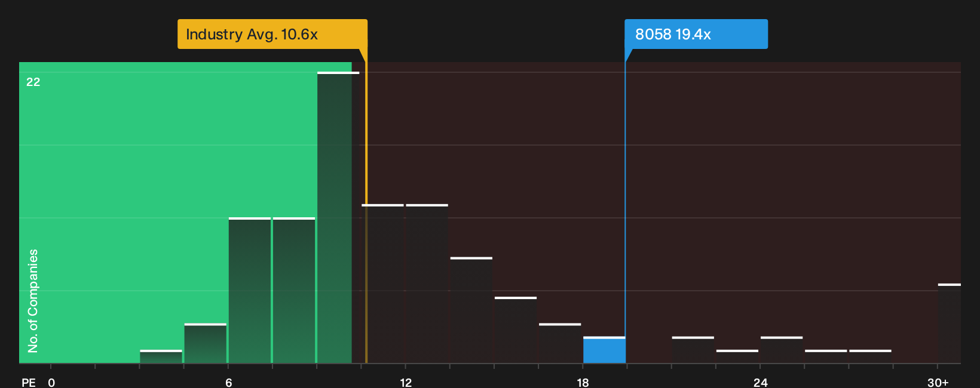
Task: Select the blue highlighted bar at PE 18
Action: 604,350
